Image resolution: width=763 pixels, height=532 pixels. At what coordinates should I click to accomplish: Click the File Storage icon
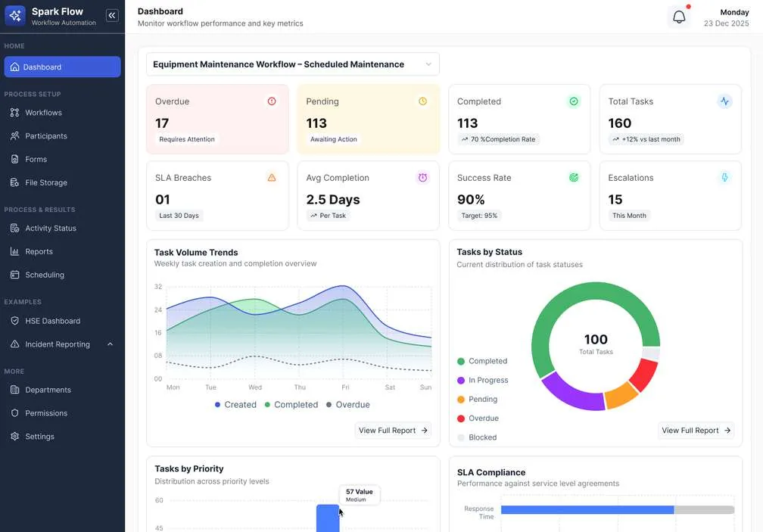pos(14,182)
